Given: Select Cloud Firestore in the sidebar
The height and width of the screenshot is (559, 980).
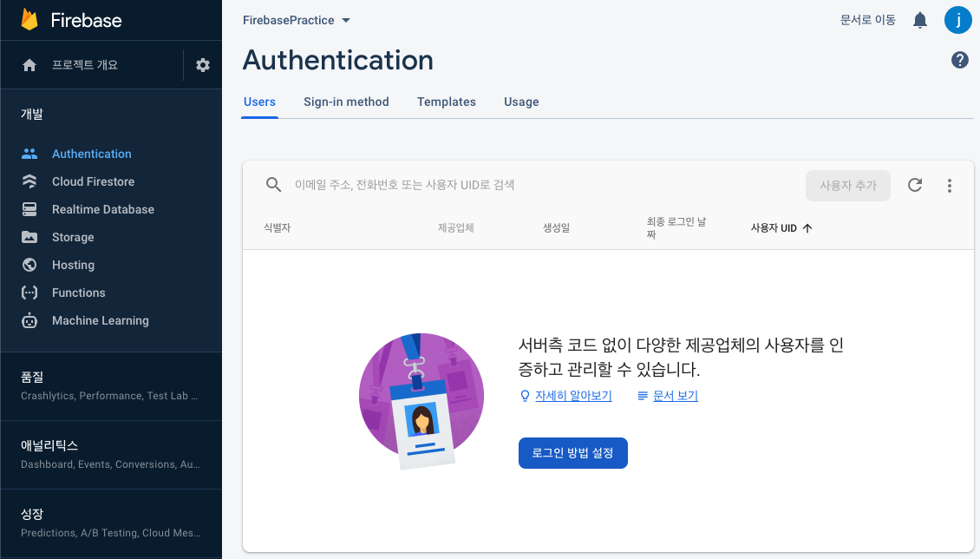Looking at the screenshot, I should point(93,181).
